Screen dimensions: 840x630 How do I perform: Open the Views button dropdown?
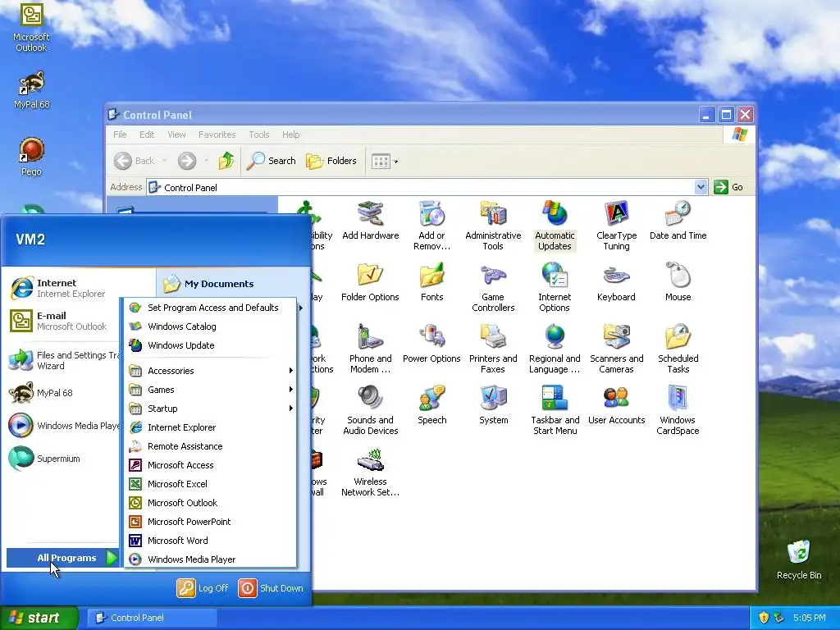click(396, 162)
